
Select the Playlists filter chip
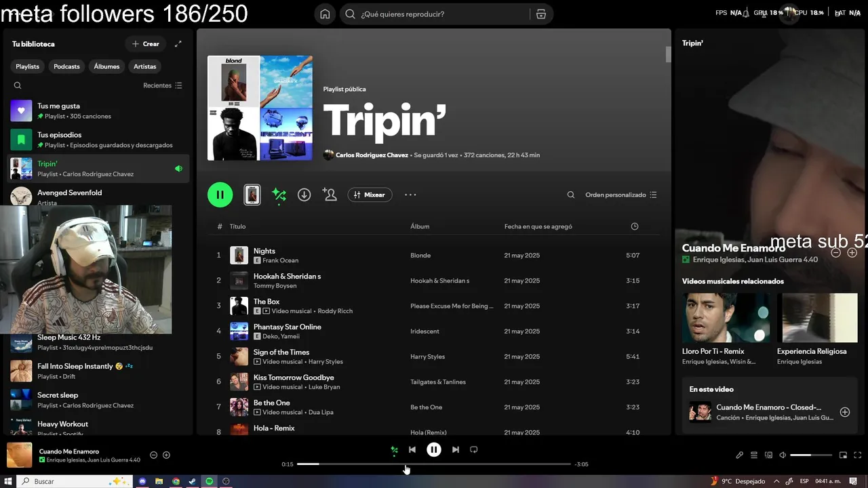pos(28,66)
